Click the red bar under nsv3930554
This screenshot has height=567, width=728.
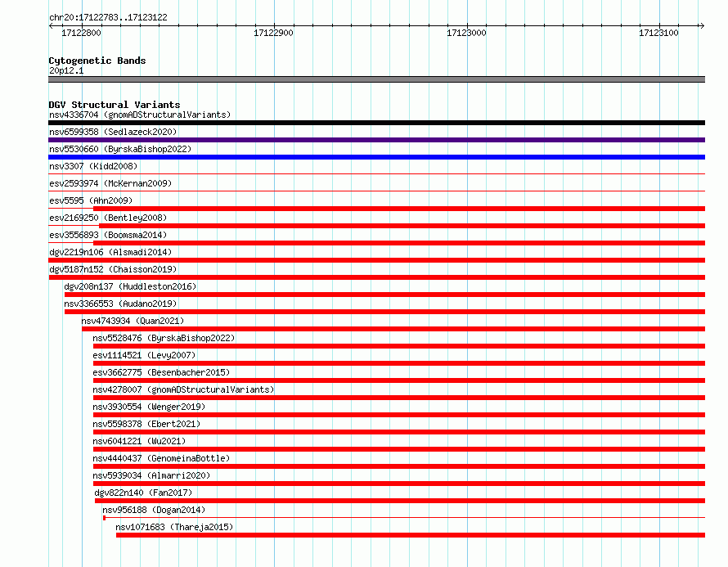pos(399,415)
